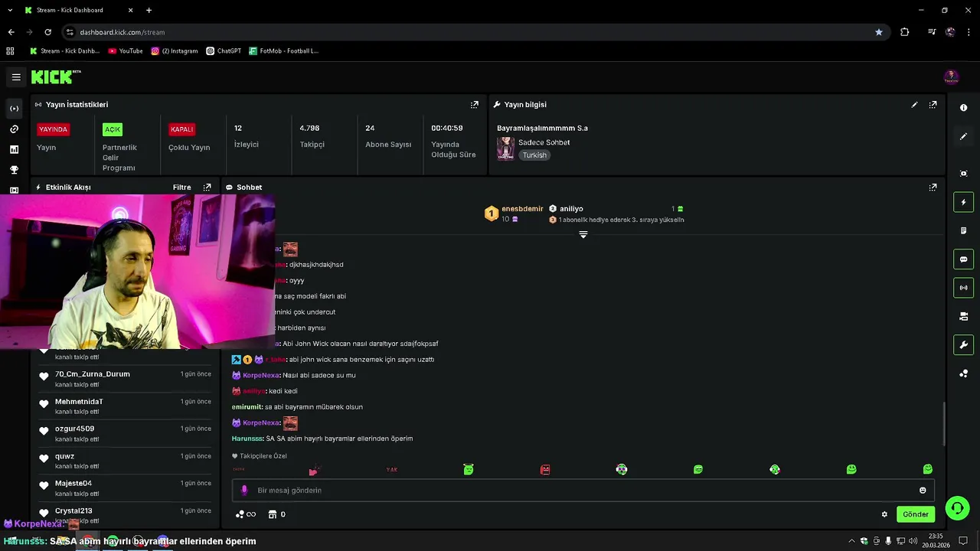Click the camera capture icon in right sidebar
980x551 pixels.
(x=963, y=174)
